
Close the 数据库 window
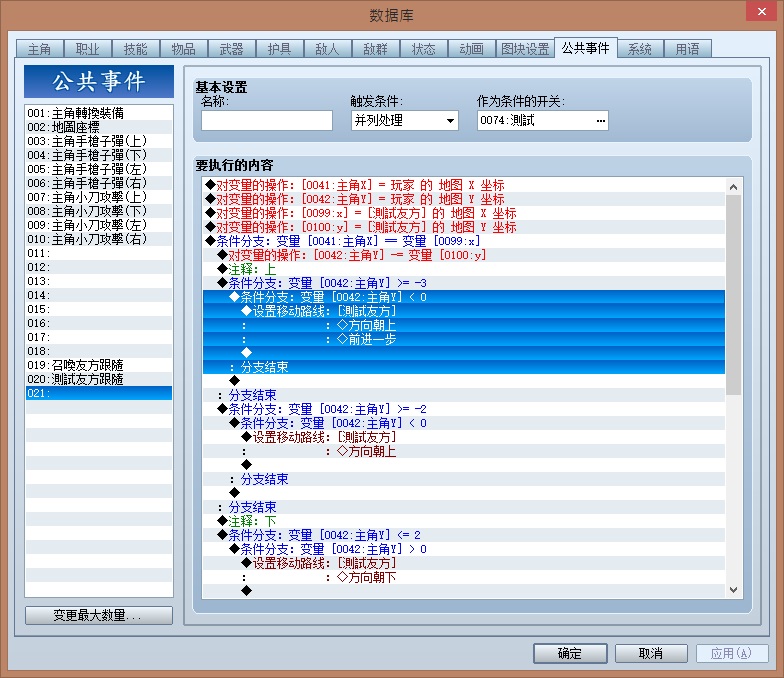pyautogui.click(x=762, y=11)
